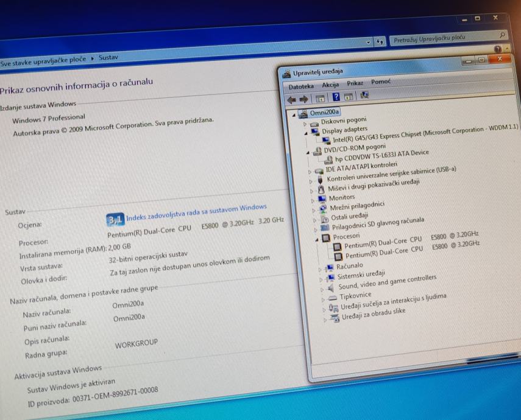Screen dimensions: 521x420
Task: Select the Tipkovnice keyboard icon
Action: 333,298
